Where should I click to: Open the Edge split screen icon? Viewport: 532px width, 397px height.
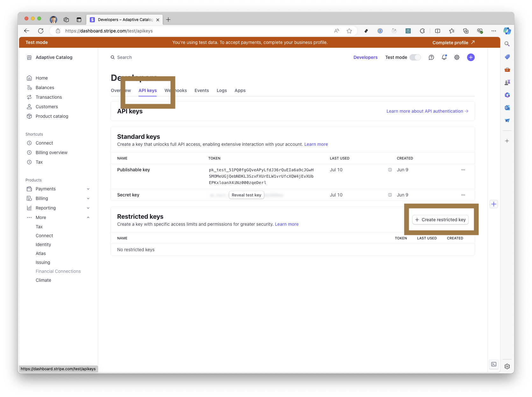(438, 31)
